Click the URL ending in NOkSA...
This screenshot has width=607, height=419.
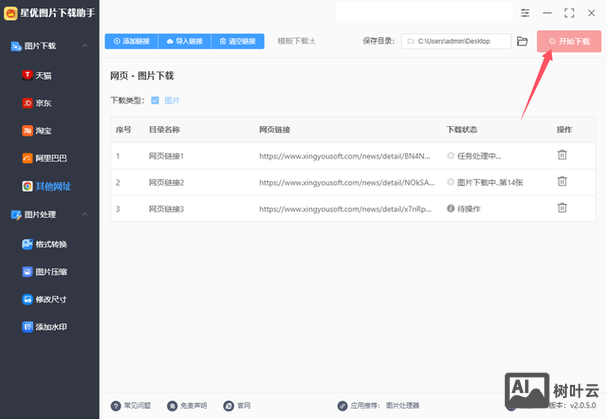point(347,182)
